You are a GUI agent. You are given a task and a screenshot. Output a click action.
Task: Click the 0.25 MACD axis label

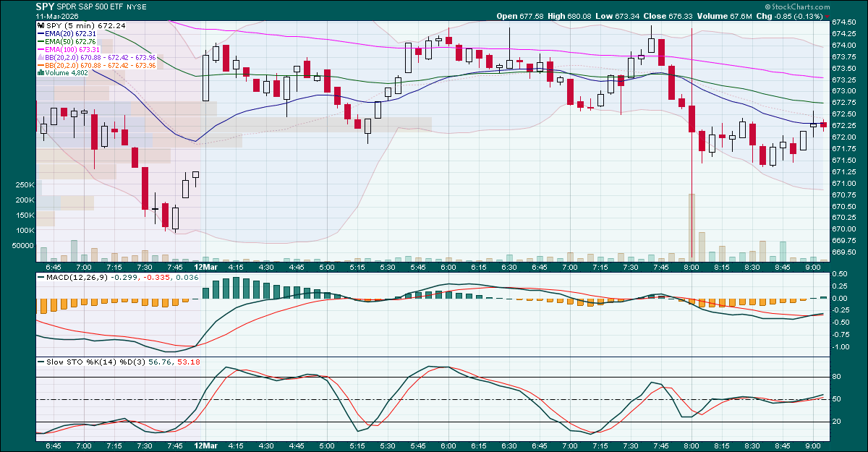point(839,286)
